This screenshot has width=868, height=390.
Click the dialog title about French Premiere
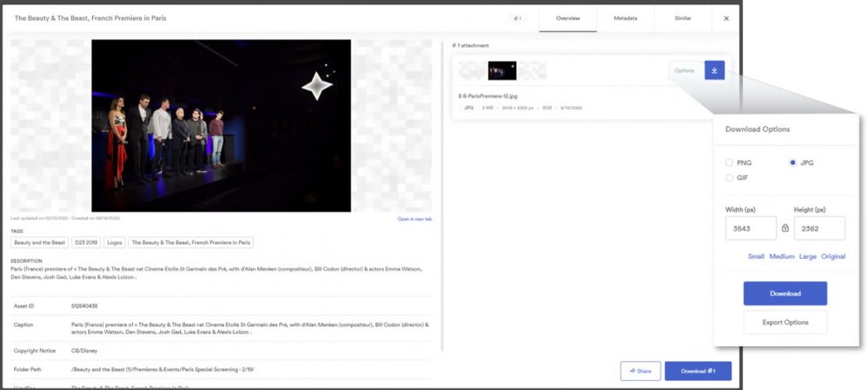click(91, 18)
